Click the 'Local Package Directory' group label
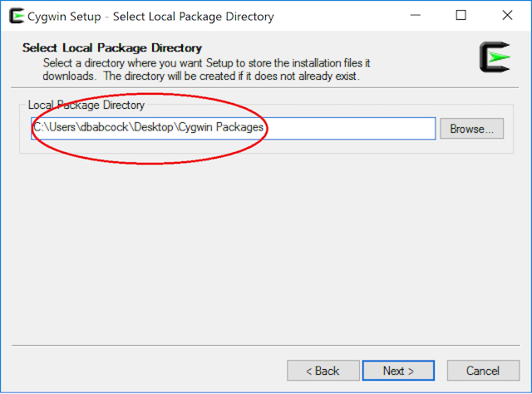The width and height of the screenshot is (532, 394). [86, 106]
